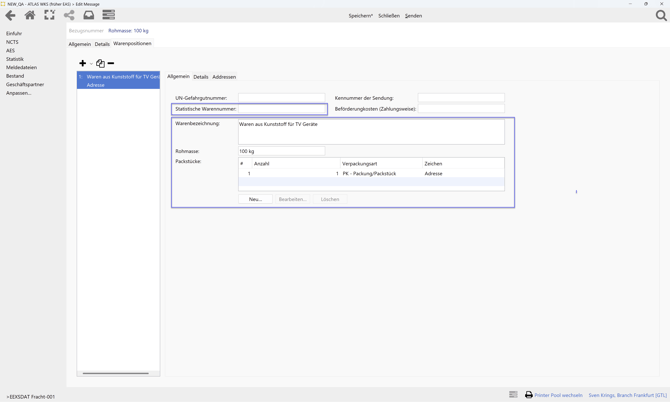
Task: Click the back arrow icon
Action: tap(10, 15)
